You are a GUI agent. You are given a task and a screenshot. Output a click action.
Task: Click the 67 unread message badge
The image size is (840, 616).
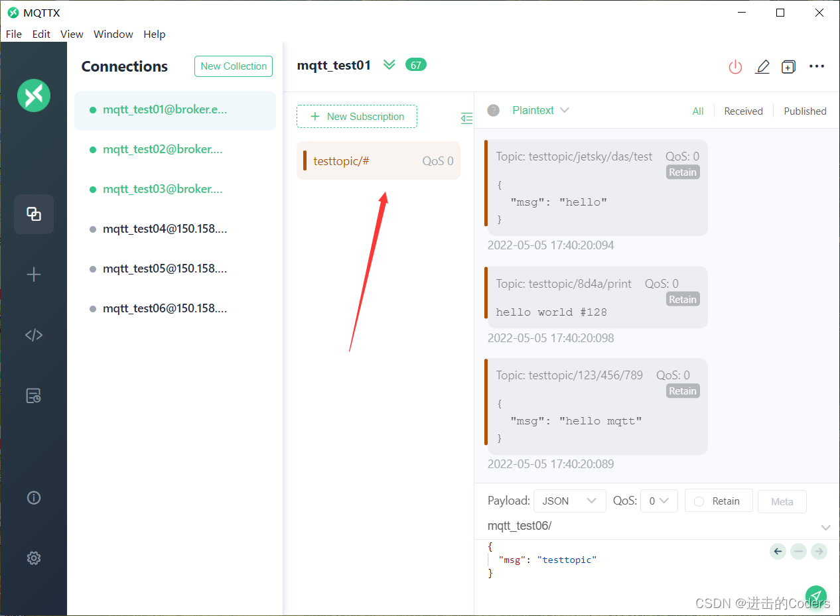(x=416, y=65)
